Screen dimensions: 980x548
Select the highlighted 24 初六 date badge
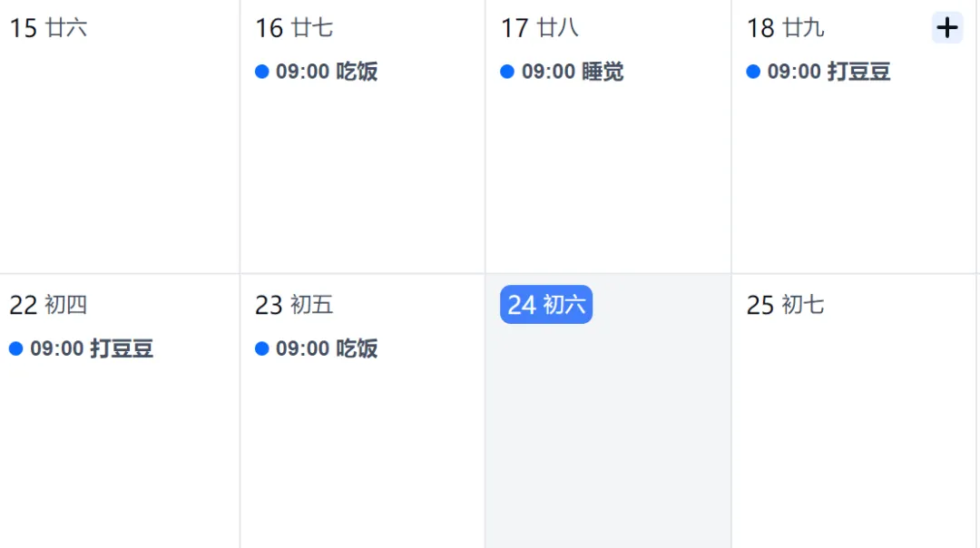[x=546, y=304]
